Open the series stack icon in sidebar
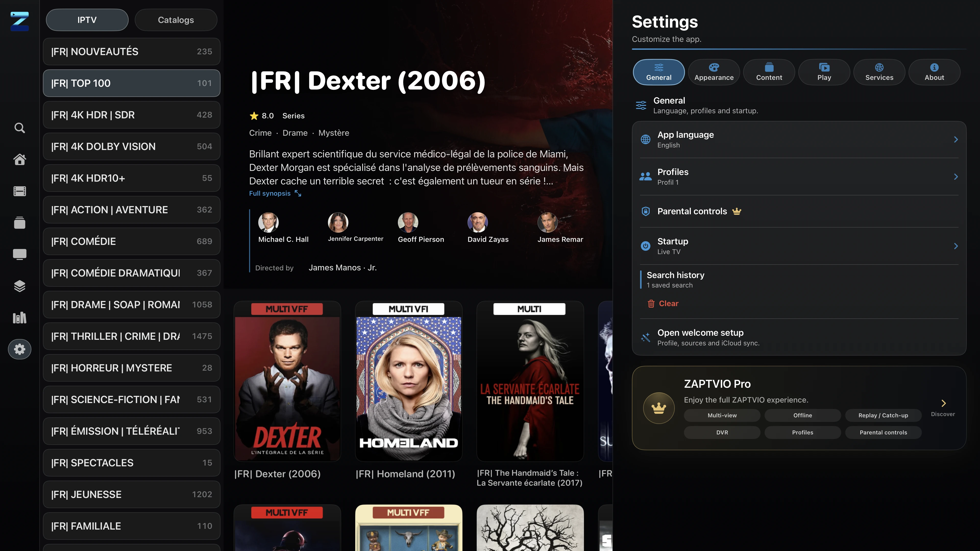This screenshot has width=980, height=551. point(19,222)
